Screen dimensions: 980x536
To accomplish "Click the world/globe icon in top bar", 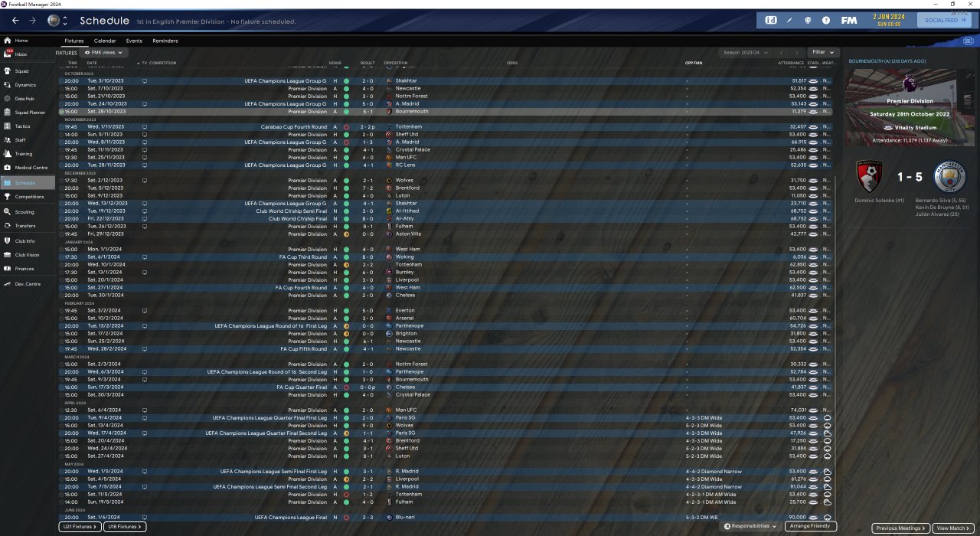I will tap(808, 20).
